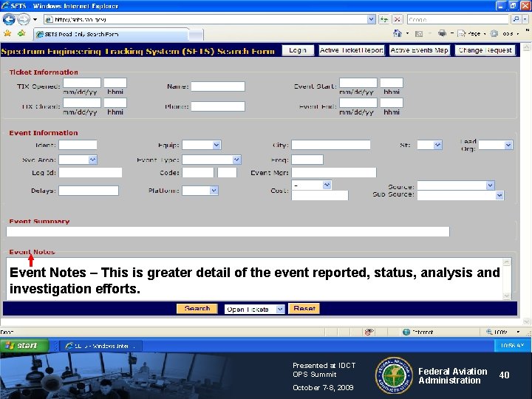Expand the Event Type dropdown
The width and height of the screenshot is (532, 399).
(x=236, y=160)
